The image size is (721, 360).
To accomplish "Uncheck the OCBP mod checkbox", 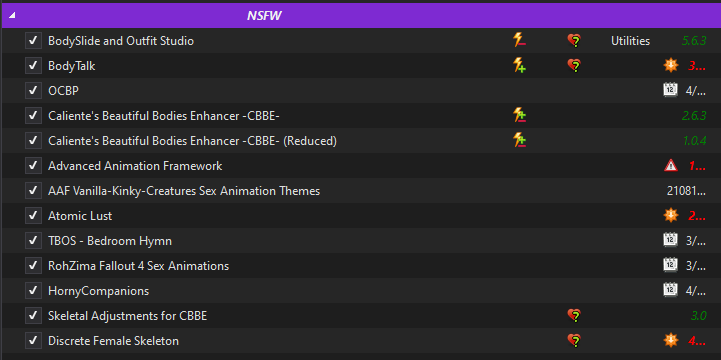I will (x=33, y=91).
